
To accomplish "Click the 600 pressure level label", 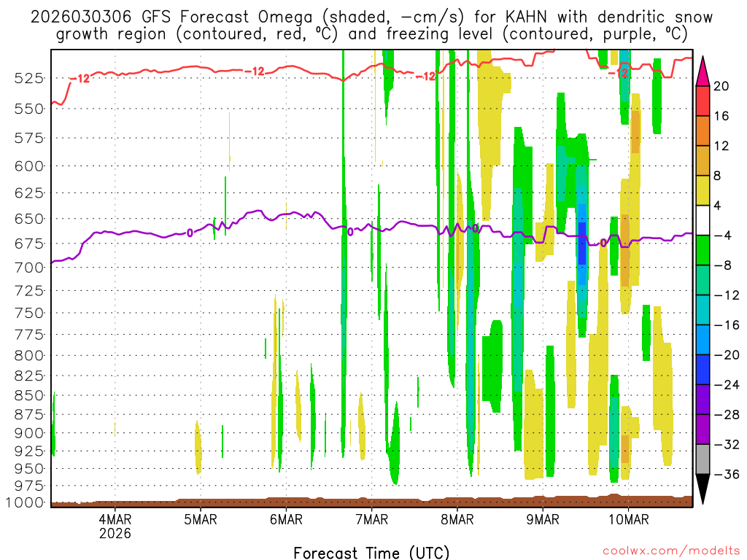I will pos(29,166).
